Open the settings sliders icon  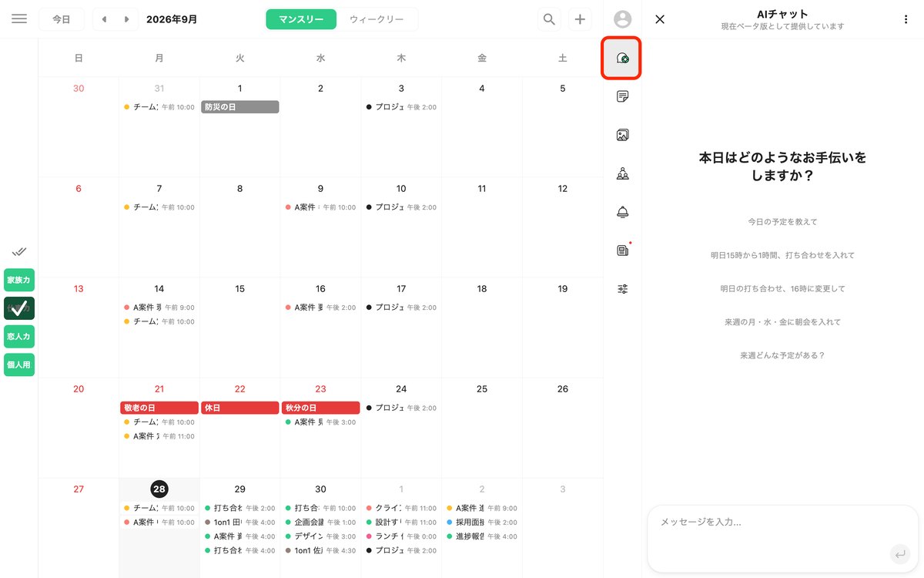(623, 289)
